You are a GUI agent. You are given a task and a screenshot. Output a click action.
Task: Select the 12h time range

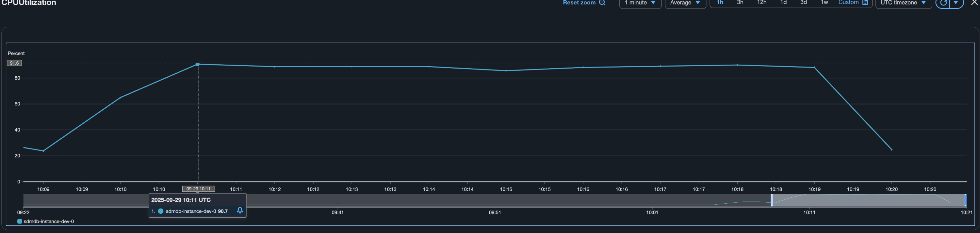click(762, 3)
